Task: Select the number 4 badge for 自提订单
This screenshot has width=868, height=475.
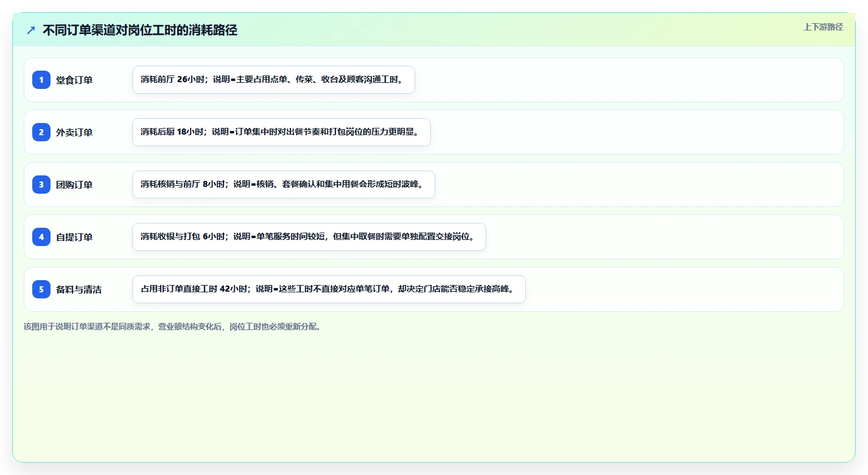Action: (41, 237)
